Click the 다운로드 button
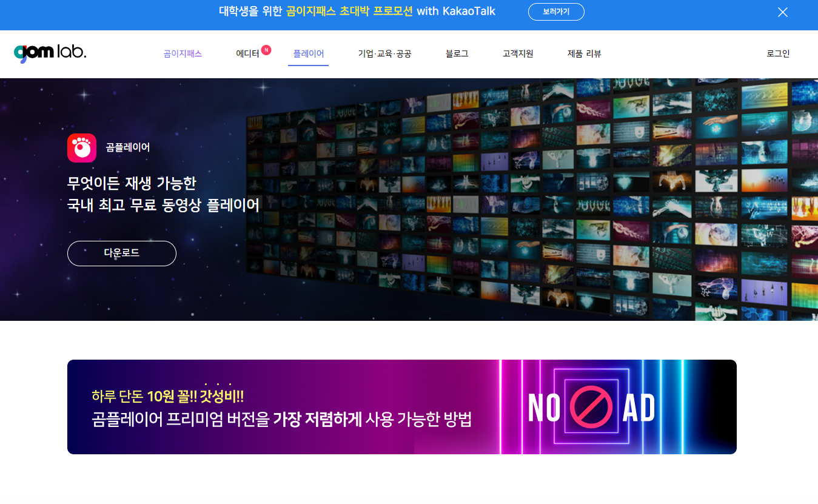The image size is (818, 504). [x=121, y=254]
